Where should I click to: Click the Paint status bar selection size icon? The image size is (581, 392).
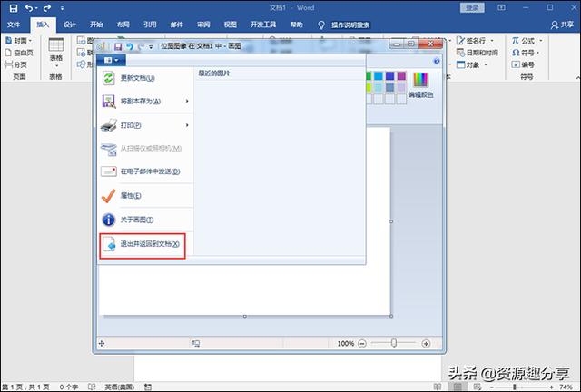coord(196,344)
